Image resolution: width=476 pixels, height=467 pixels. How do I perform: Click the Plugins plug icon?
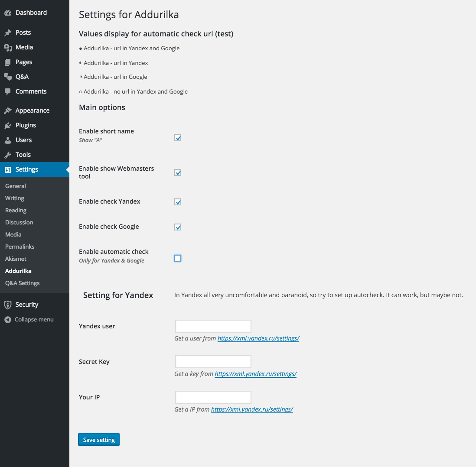point(8,125)
